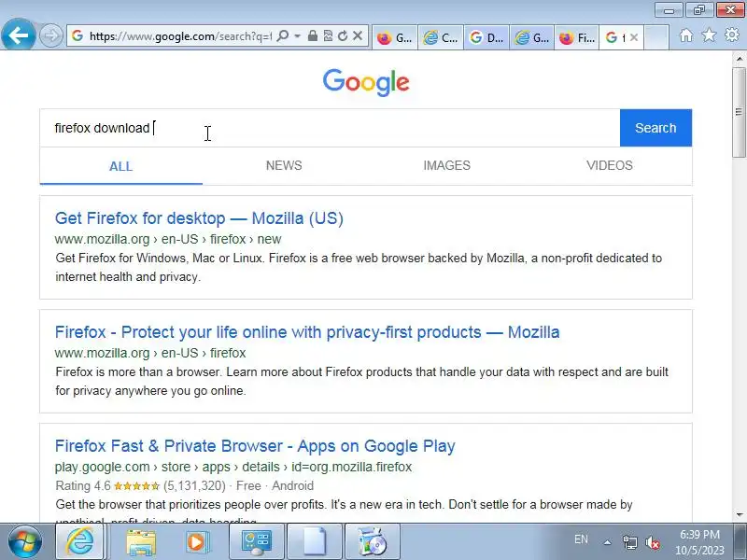
Task: Click the scrollbar up arrow
Action: pyautogui.click(x=740, y=59)
